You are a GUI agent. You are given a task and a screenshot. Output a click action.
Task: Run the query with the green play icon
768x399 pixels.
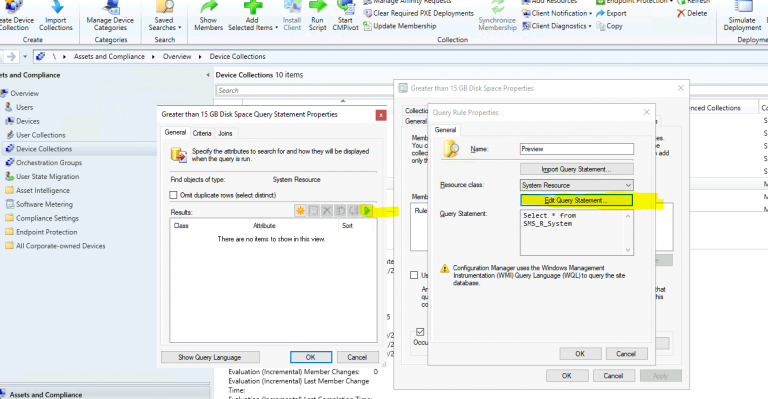coord(366,211)
